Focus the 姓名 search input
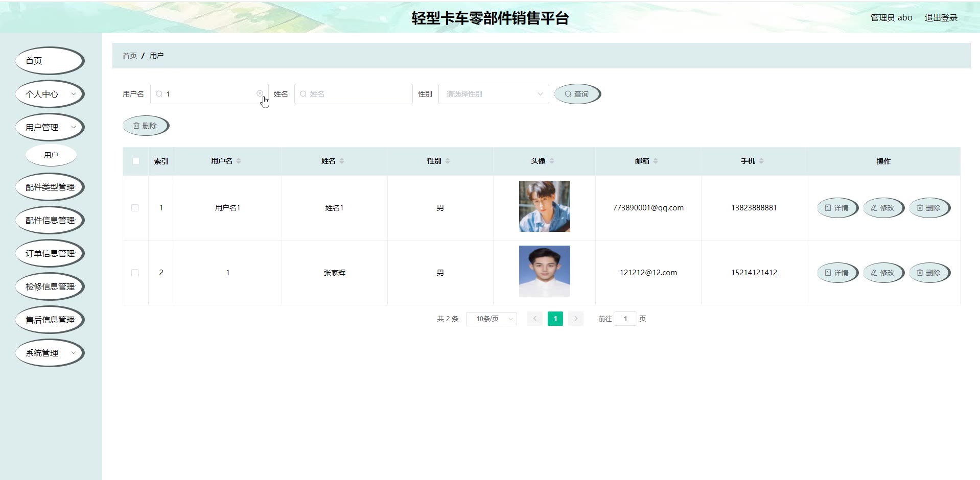 pyautogui.click(x=354, y=94)
